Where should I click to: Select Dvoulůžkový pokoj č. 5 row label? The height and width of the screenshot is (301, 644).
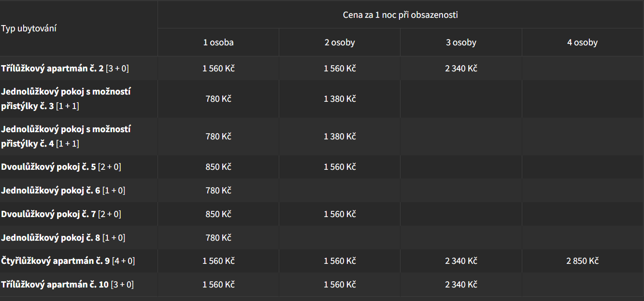point(61,167)
